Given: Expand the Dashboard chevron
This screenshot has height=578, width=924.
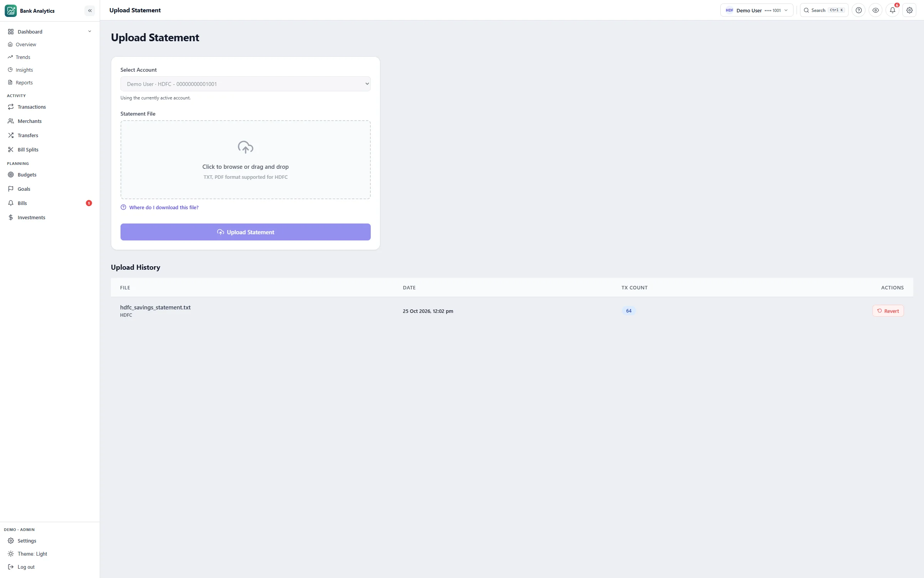Looking at the screenshot, I should point(90,32).
